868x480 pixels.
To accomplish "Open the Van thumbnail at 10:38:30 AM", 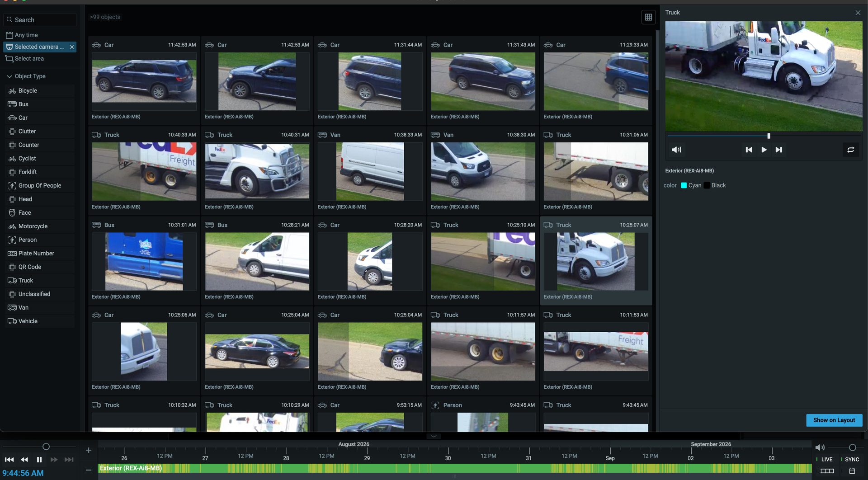I will 483,171.
